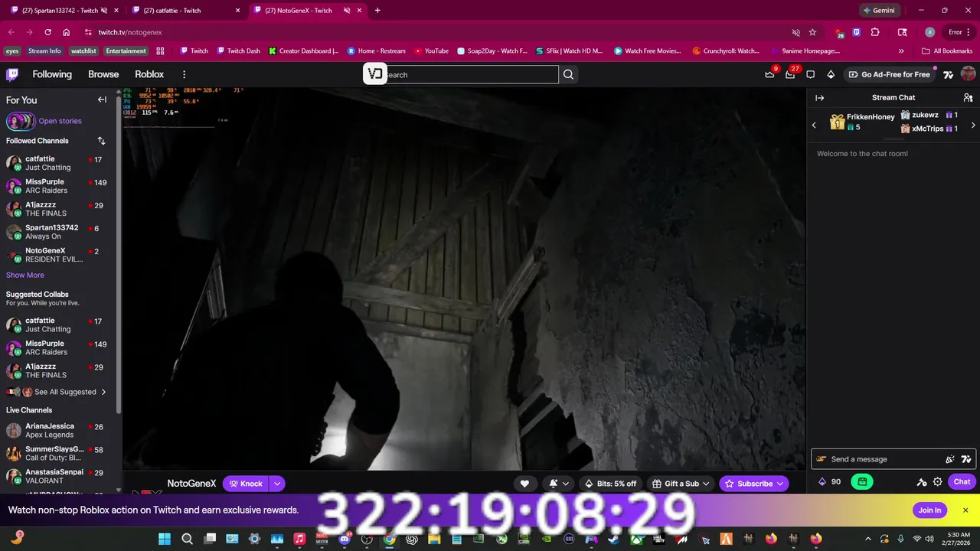Click Go Ad-Free for Free button
Viewport: 980px width, 551px height.
point(889,74)
